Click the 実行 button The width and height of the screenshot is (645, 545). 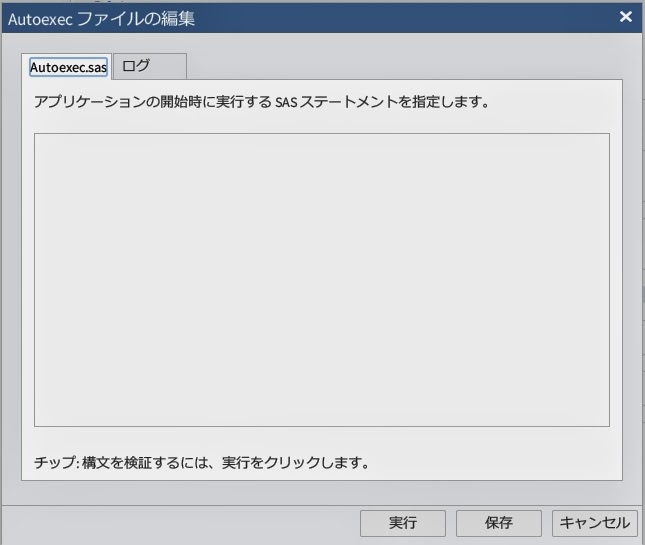click(403, 523)
